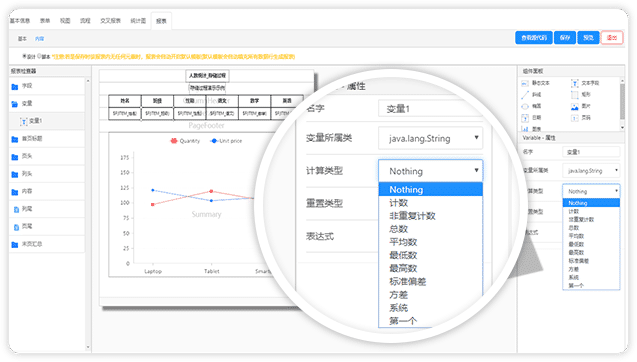Image resolution: width=637 pixels, height=362 pixels.
Task: Choose the ellipse component icon
Action: [525, 106]
